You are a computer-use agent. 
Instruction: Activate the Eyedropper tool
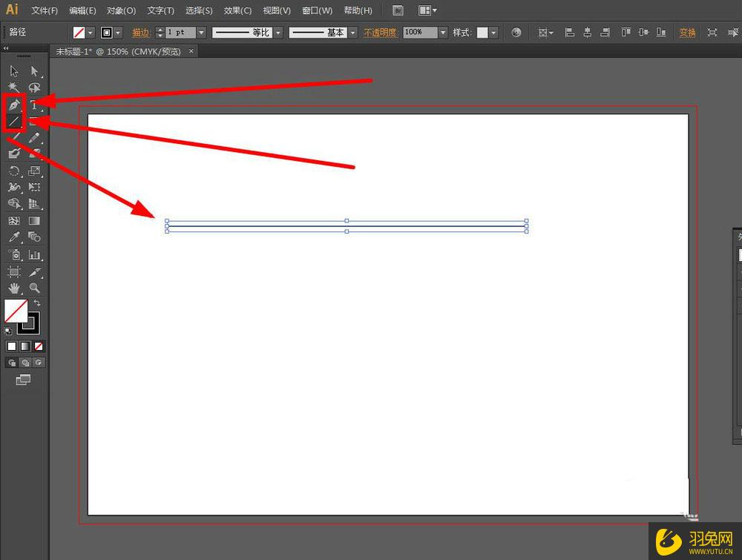click(14, 237)
